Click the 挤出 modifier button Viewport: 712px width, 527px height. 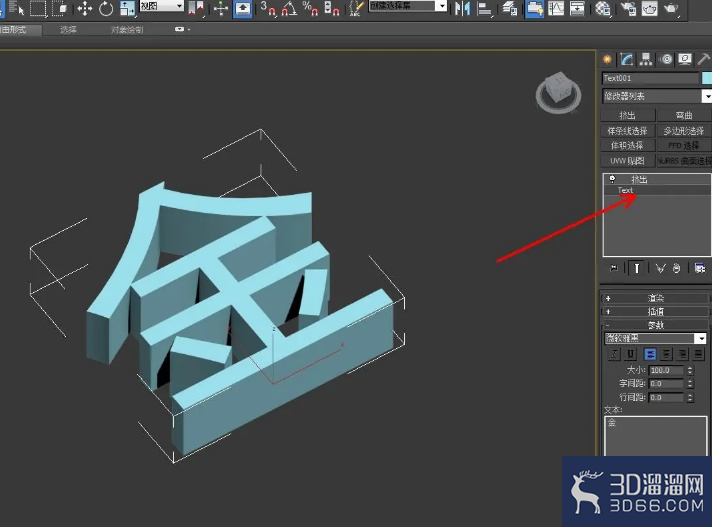[x=628, y=115]
